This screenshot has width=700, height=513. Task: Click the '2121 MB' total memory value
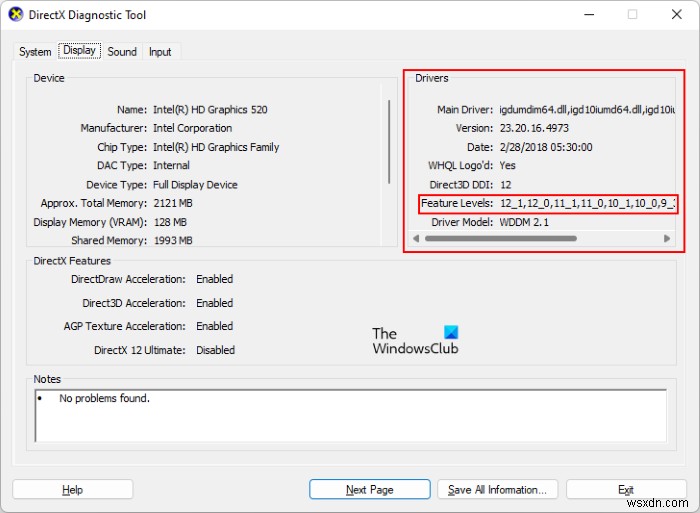(173, 203)
